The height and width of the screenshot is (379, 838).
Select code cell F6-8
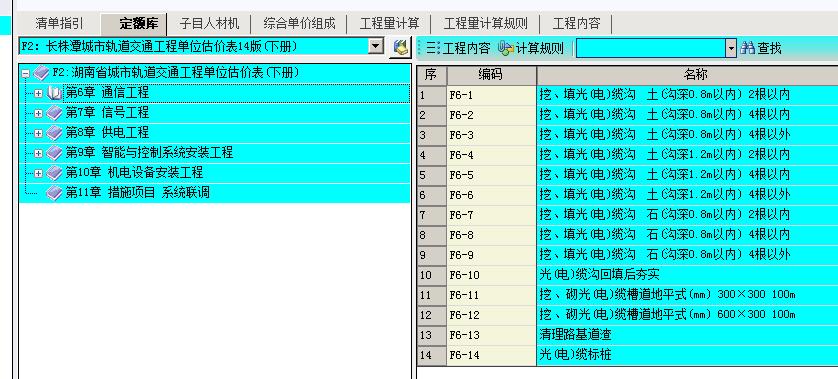click(x=491, y=235)
